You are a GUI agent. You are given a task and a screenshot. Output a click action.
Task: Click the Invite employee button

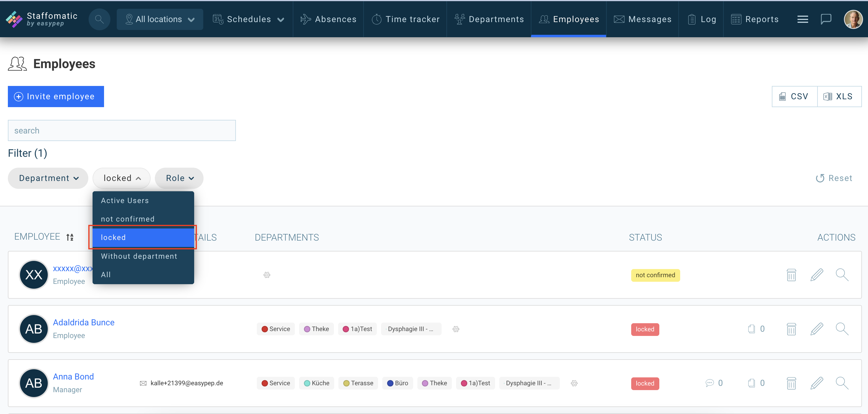[x=56, y=97]
